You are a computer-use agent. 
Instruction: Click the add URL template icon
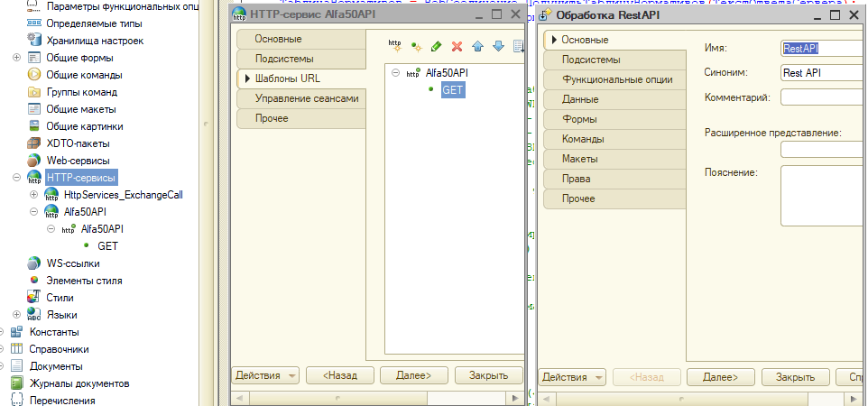395,46
